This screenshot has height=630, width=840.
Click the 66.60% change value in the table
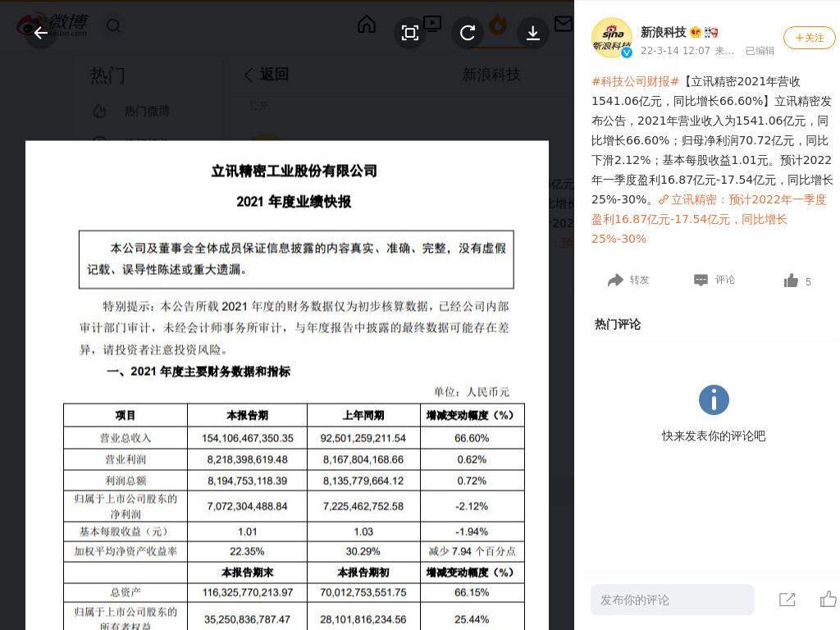point(472,438)
